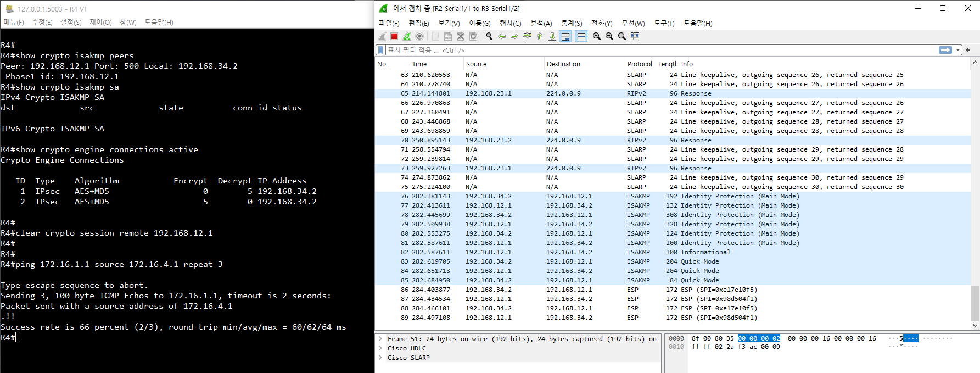Image resolution: width=980 pixels, height=373 pixels.
Task: Open Wireshark 통계(S) menu
Action: pyautogui.click(x=572, y=23)
